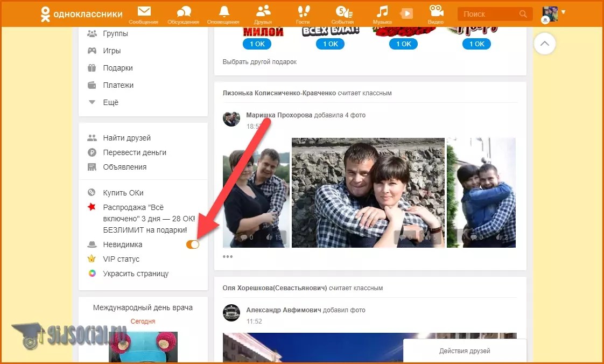Screen dimensions: 604x364
Task: Open Гости guests footprints icon
Action: point(303,13)
